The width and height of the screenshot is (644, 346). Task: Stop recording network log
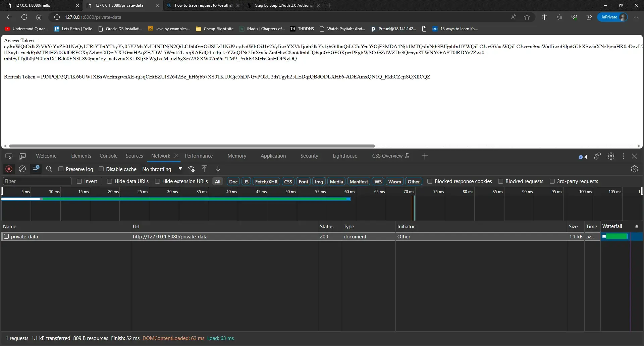pos(9,169)
